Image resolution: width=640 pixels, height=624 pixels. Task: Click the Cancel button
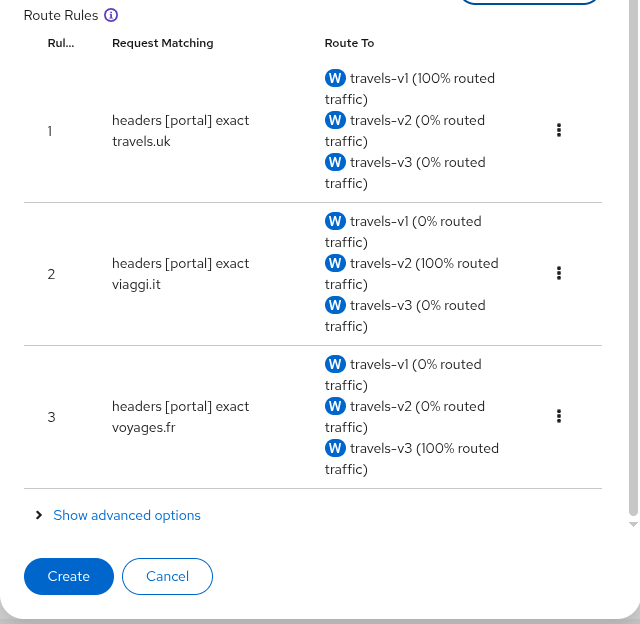(167, 576)
